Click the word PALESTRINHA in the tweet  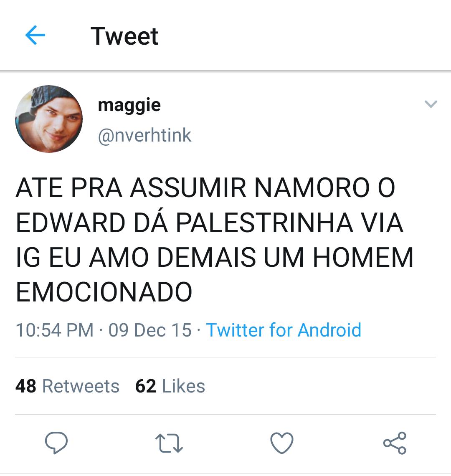point(264,223)
